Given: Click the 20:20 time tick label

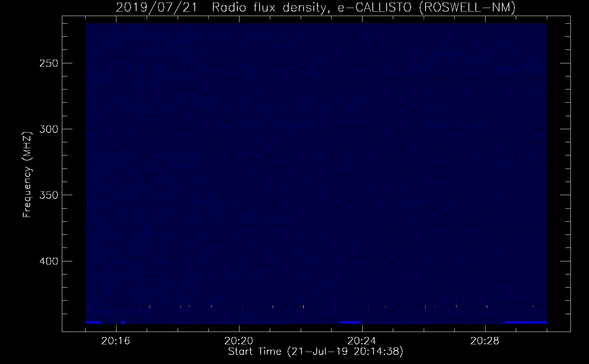Looking at the screenshot, I should 239,341.
